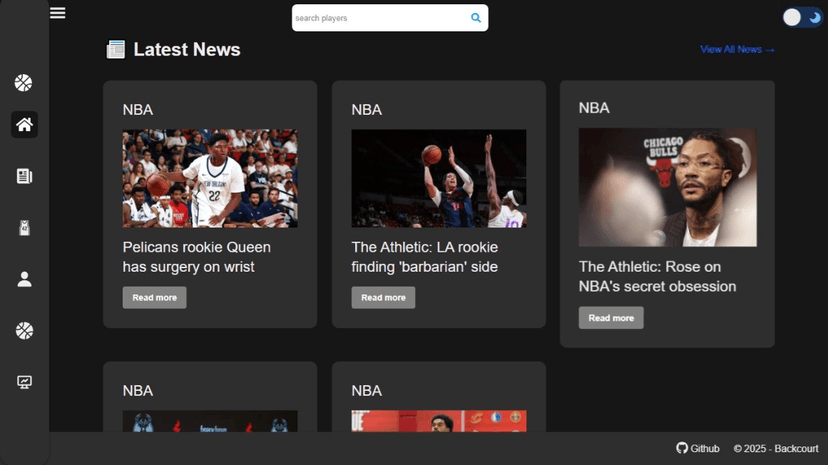Open the Pelicans rookie Queen photo

pyautogui.click(x=210, y=178)
